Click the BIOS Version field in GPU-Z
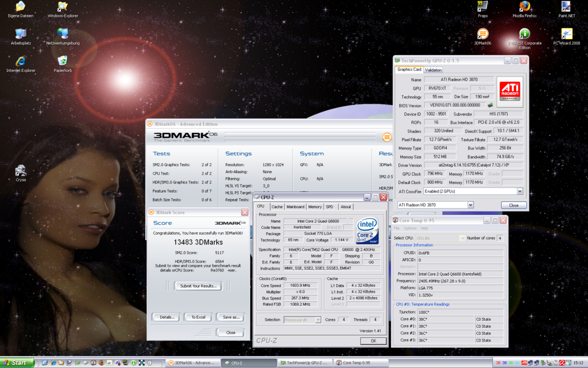This screenshot has width=588, height=368. 455,105
